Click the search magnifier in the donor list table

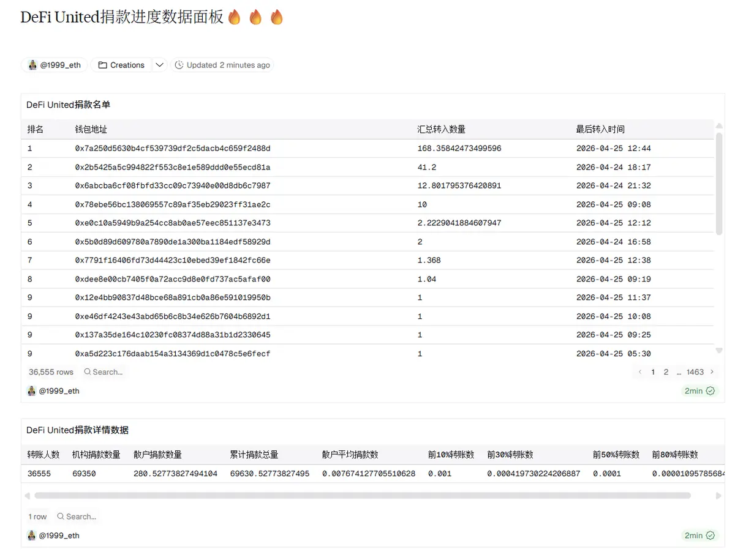tap(88, 372)
